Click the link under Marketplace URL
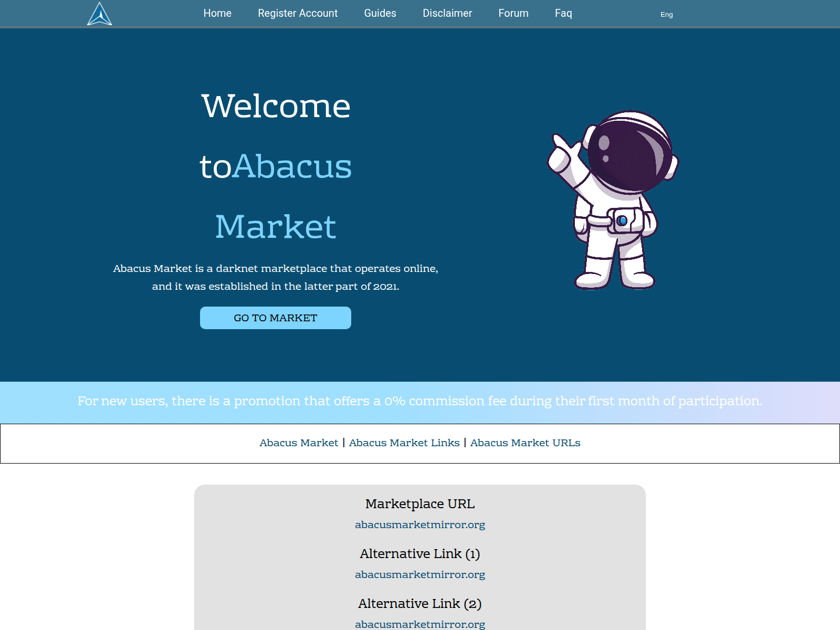 [420, 524]
